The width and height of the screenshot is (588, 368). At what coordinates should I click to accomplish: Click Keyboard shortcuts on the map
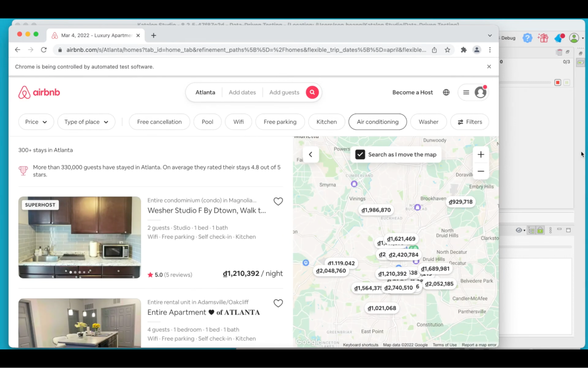(361, 345)
